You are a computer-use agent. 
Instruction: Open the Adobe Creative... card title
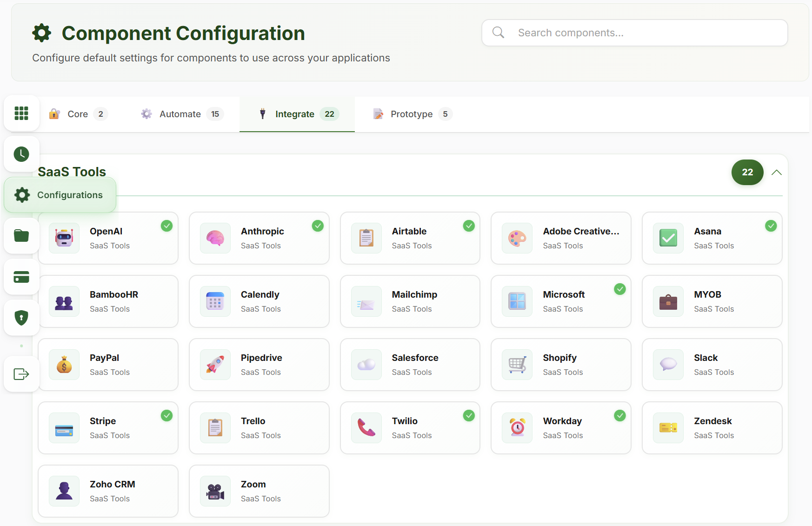(581, 231)
